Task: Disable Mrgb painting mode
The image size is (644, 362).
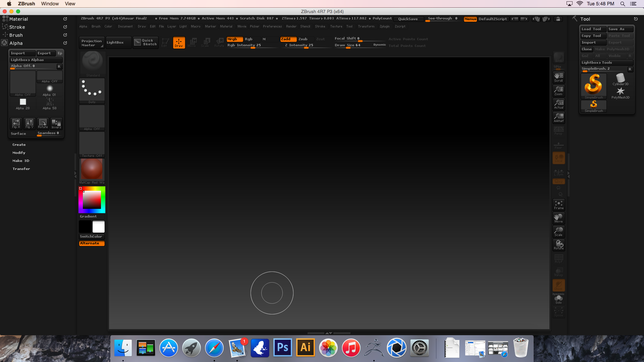Action: click(x=234, y=39)
